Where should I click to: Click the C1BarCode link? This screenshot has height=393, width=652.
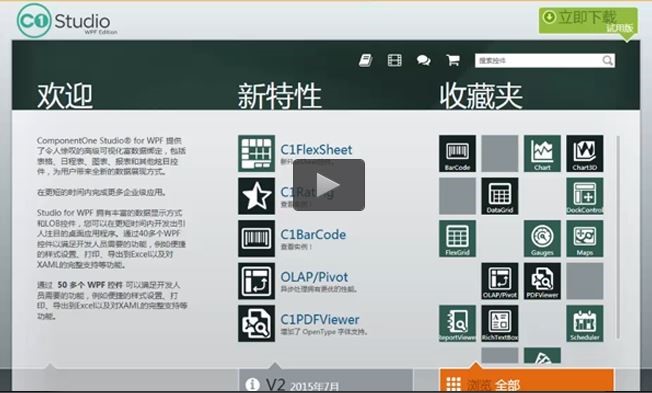pyautogui.click(x=313, y=235)
